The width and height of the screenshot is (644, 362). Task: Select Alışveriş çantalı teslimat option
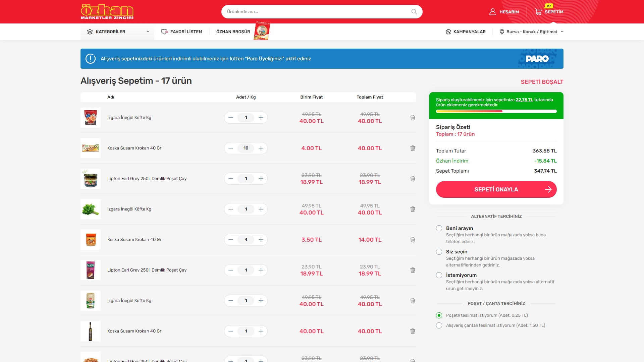(x=439, y=325)
